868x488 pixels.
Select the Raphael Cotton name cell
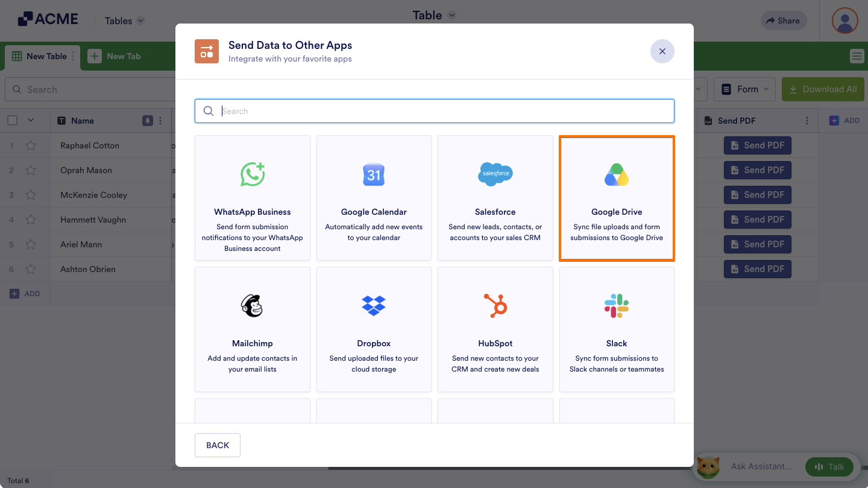111,145
